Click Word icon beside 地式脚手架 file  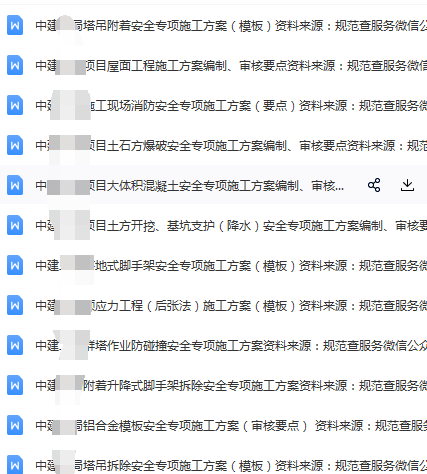(x=15, y=265)
